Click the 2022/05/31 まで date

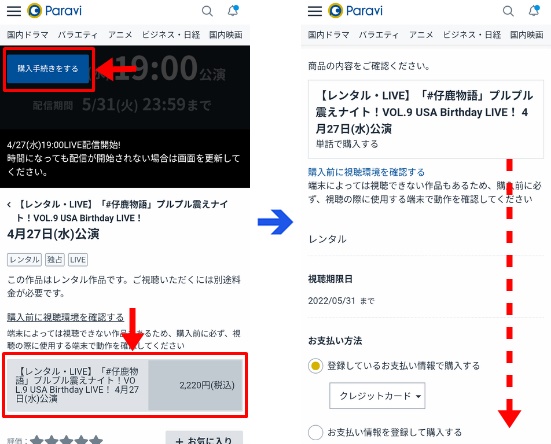point(341,301)
